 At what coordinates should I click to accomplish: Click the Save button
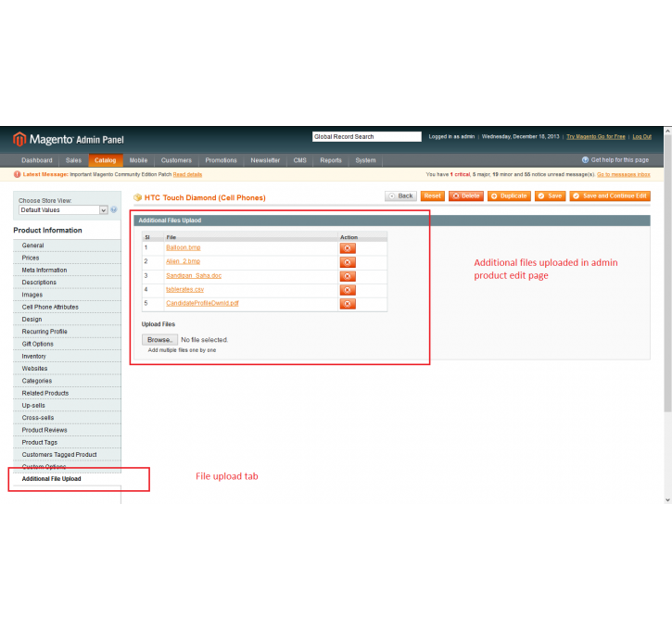[550, 195]
